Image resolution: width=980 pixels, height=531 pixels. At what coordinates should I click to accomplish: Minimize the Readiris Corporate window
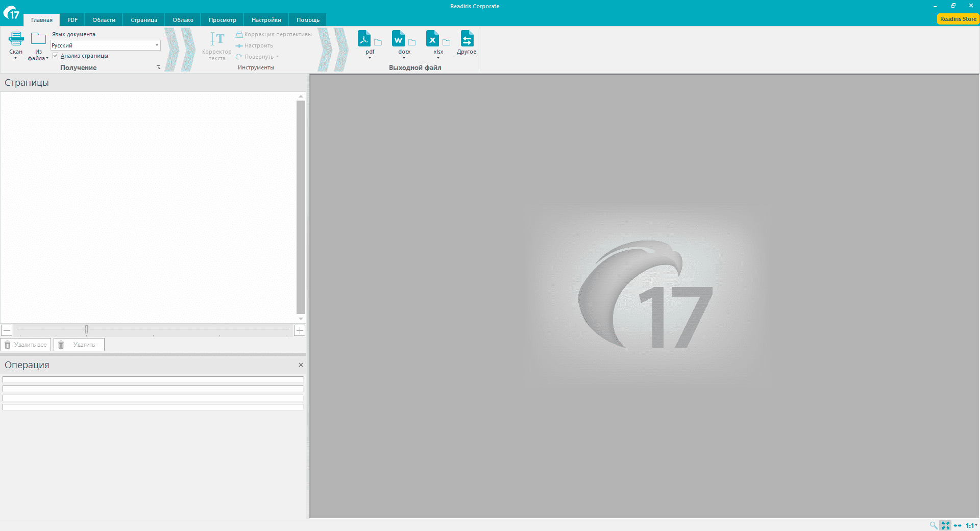point(935,6)
